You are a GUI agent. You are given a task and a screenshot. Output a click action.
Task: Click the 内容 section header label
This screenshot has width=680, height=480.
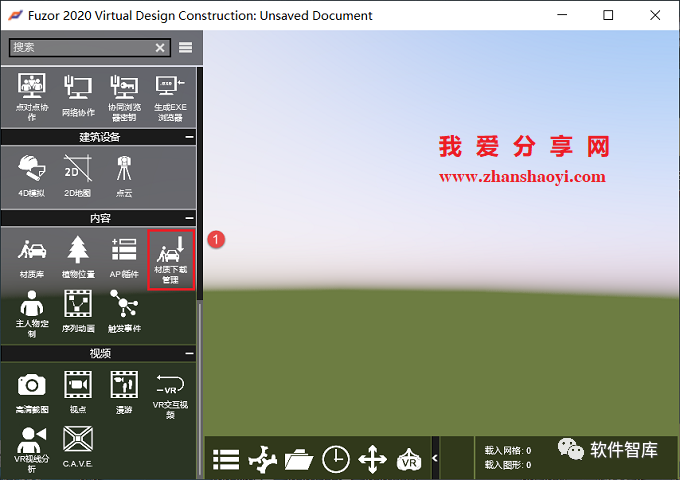100,218
